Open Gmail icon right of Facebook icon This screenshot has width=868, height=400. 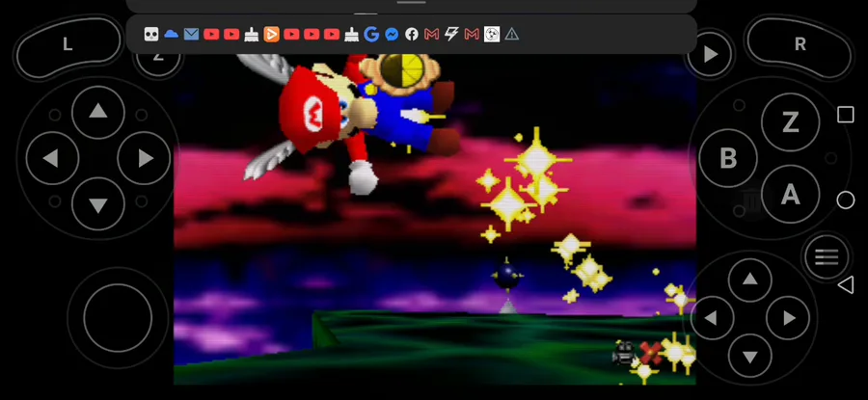[x=431, y=35]
